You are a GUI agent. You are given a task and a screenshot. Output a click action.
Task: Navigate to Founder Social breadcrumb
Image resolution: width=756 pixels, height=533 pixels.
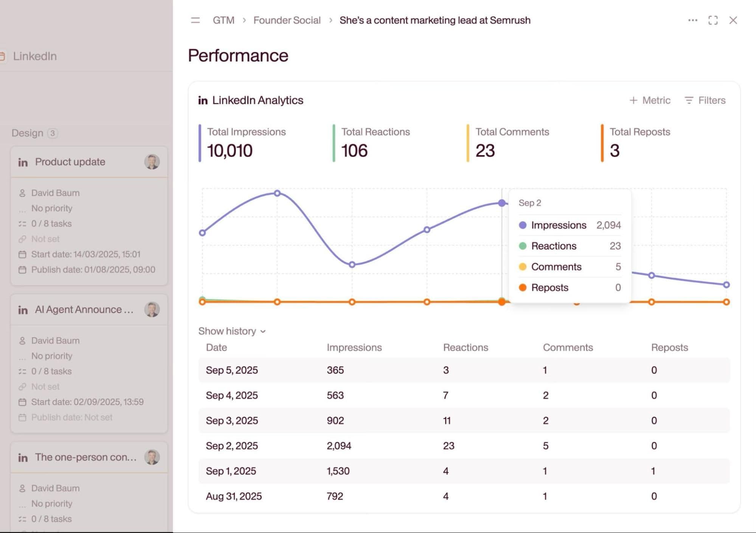[x=287, y=20]
